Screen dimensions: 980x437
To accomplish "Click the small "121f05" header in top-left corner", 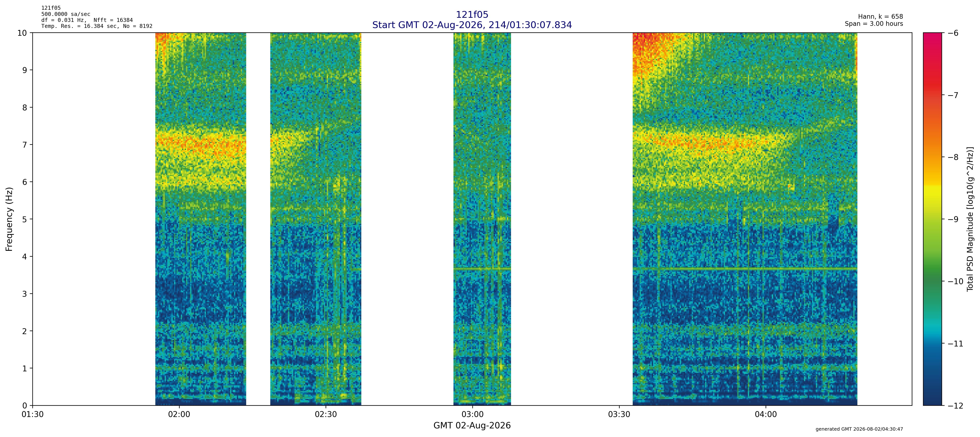I will click(51, 8).
